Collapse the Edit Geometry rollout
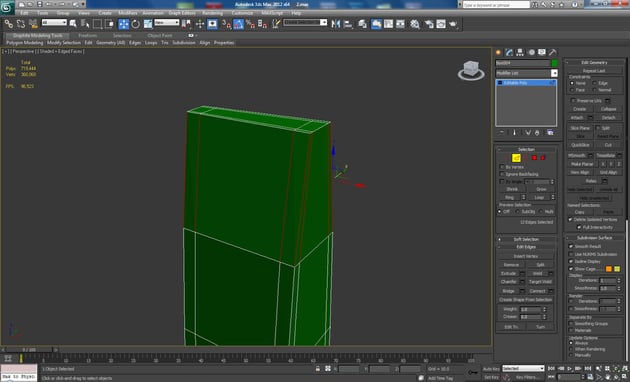Viewport: 630px width, 382px height. click(594, 62)
